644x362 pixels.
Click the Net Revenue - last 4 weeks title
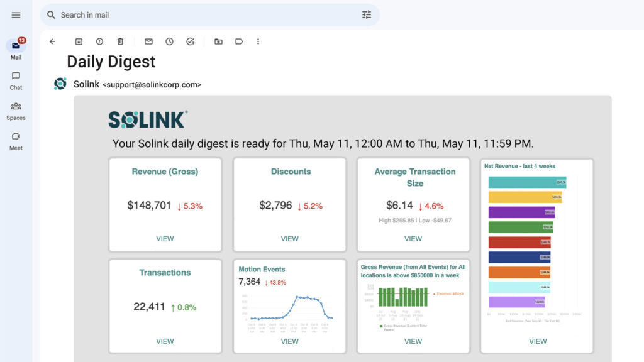coord(519,166)
